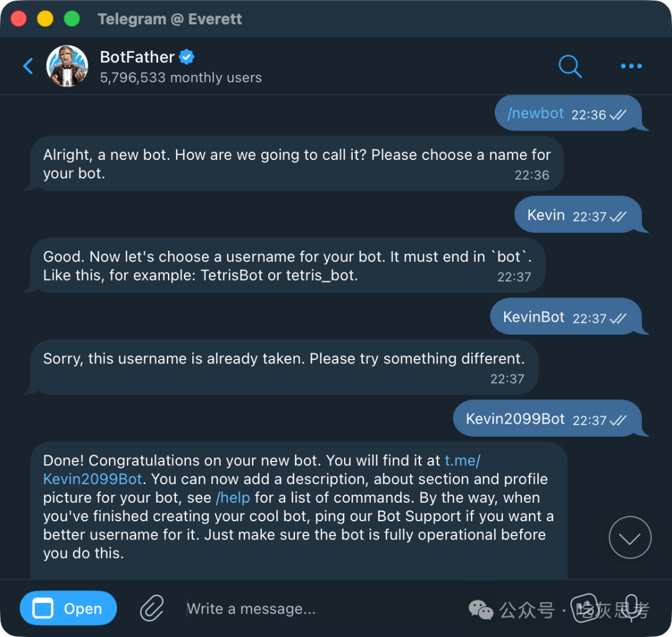
Task: Click the read checkmarks on Kevin message
Action: tap(618, 216)
